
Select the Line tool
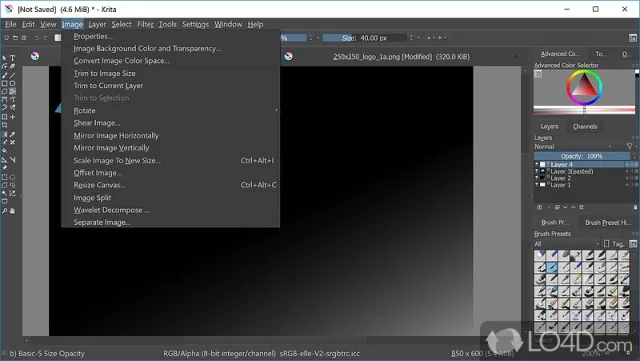click(x=13, y=75)
